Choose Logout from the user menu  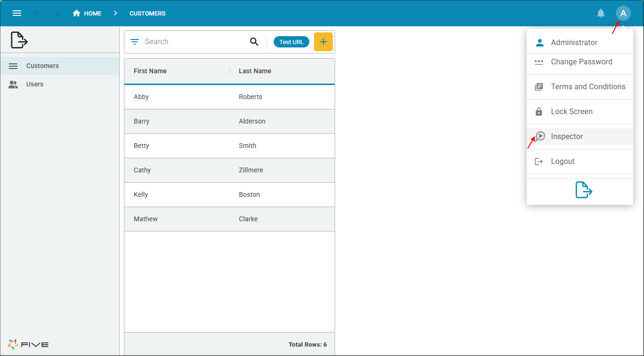point(562,162)
